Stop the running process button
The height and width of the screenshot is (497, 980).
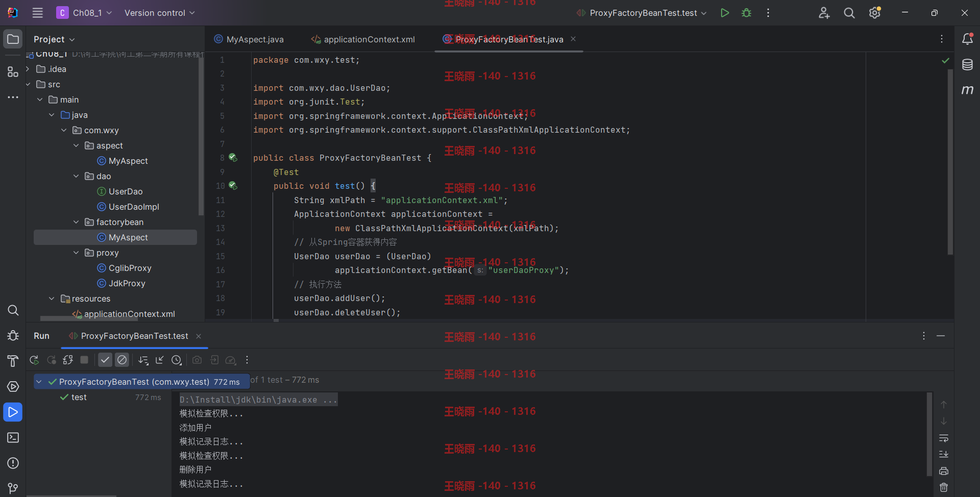[84, 360]
